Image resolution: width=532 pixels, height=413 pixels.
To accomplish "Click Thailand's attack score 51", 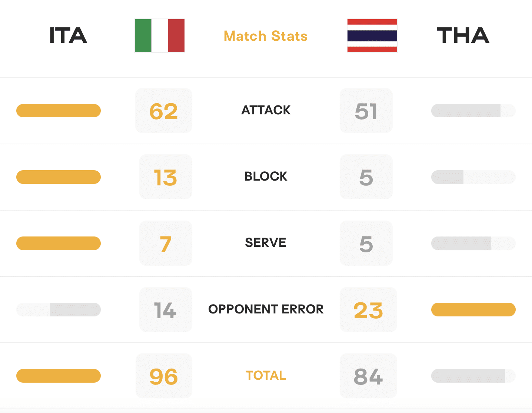I will pos(366,111).
